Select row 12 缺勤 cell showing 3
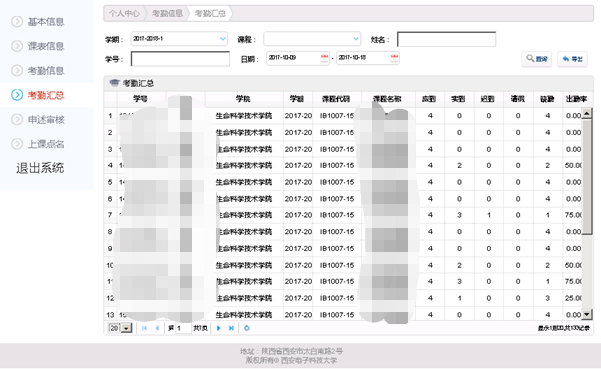This screenshot has width=601, height=369. 547,298
